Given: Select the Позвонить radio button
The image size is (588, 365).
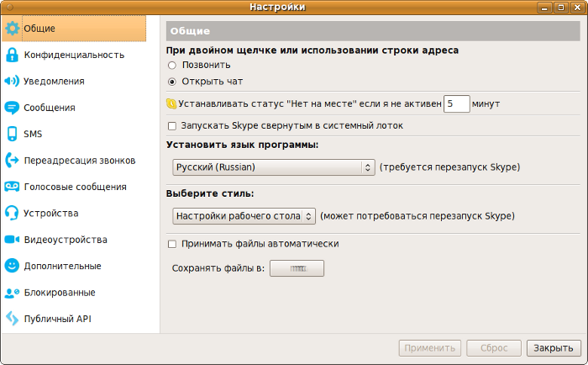Looking at the screenshot, I should click(172, 66).
